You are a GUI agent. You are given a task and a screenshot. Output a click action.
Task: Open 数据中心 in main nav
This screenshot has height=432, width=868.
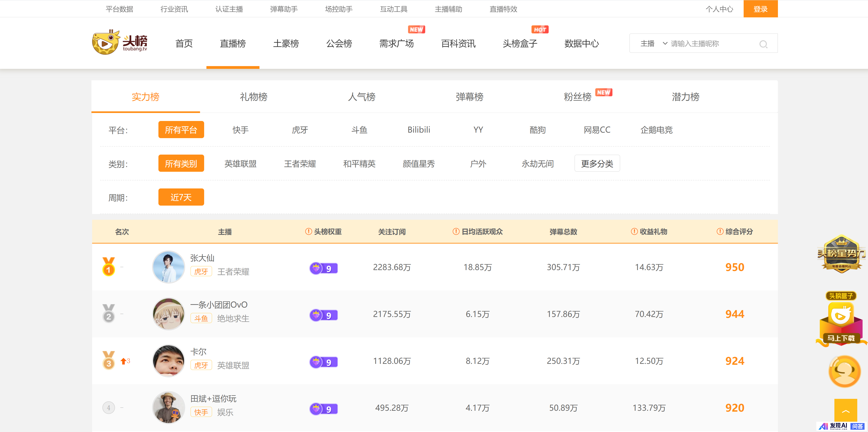click(582, 43)
